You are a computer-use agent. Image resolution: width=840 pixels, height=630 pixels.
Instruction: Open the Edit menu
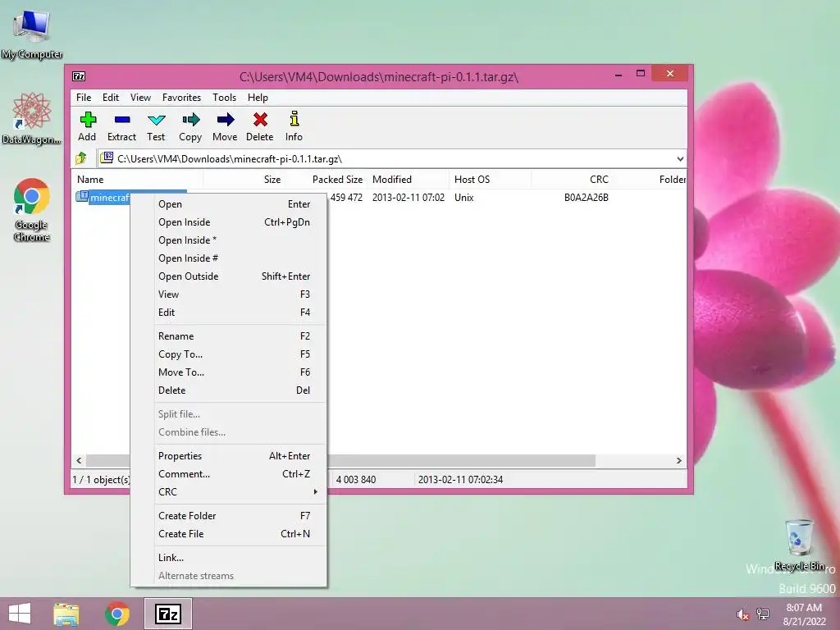pyautogui.click(x=111, y=98)
